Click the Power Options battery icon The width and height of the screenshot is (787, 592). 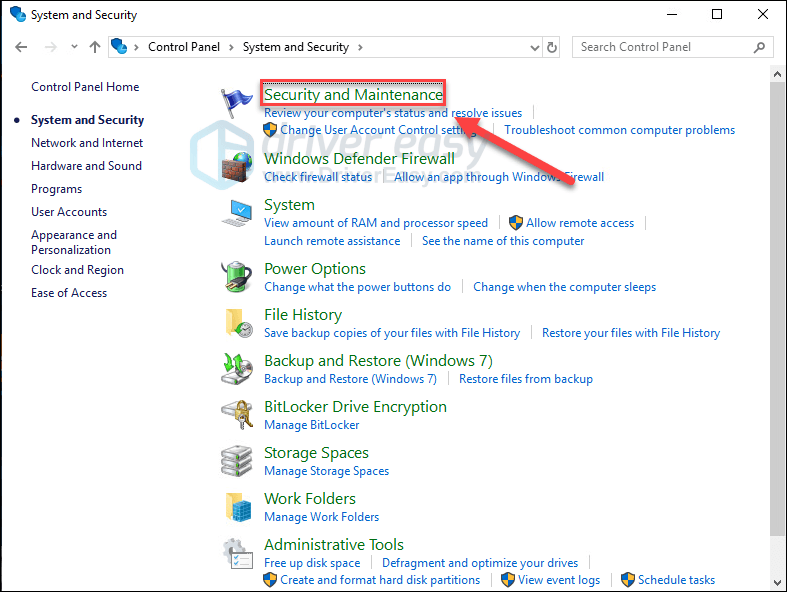click(237, 277)
